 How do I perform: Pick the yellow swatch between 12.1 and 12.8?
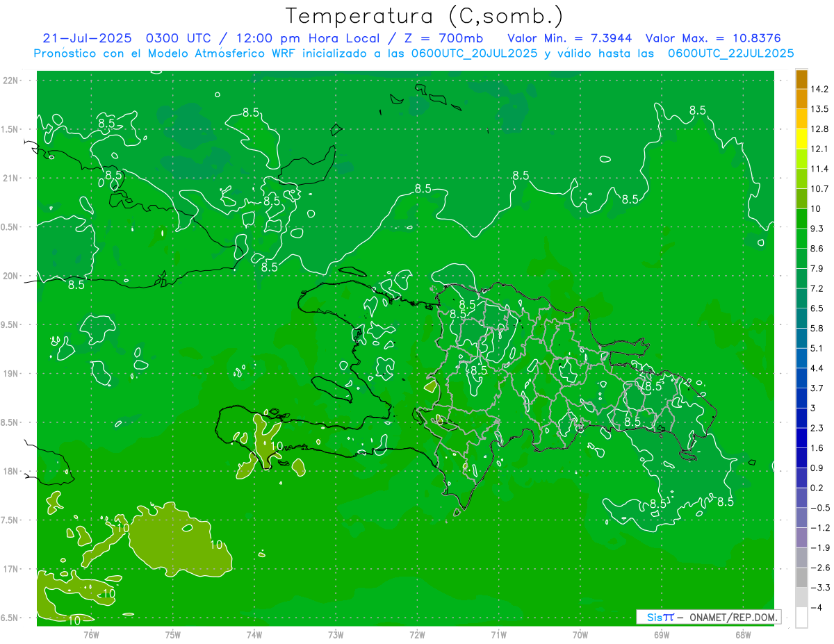pos(801,139)
